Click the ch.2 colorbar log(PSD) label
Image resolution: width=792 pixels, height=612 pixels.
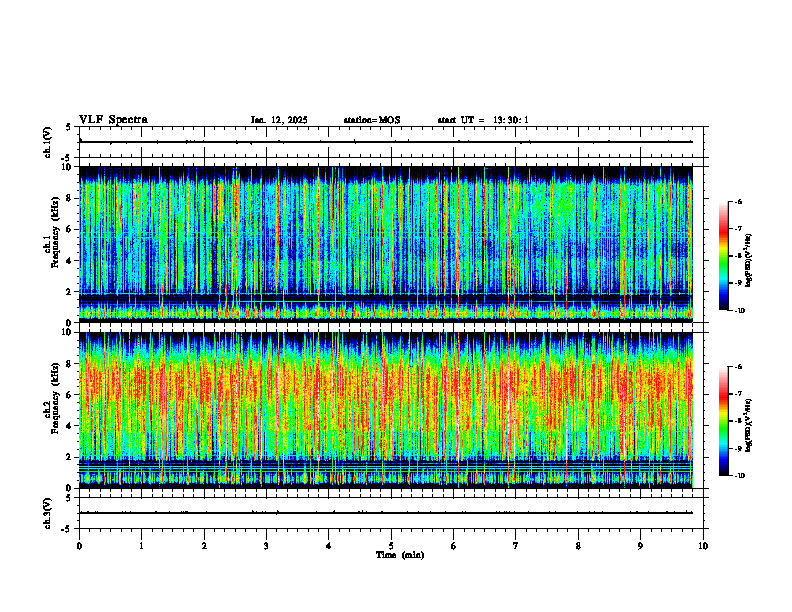tap(749, 426)
